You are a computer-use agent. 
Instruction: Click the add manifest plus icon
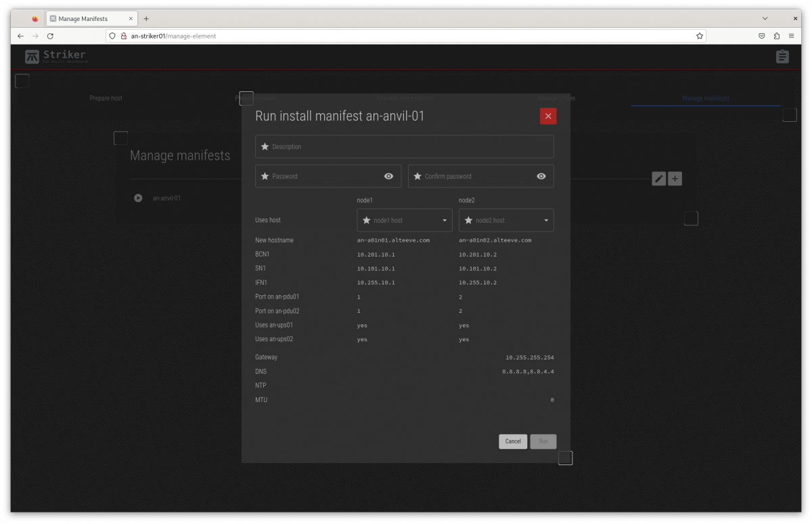(675, 179)
